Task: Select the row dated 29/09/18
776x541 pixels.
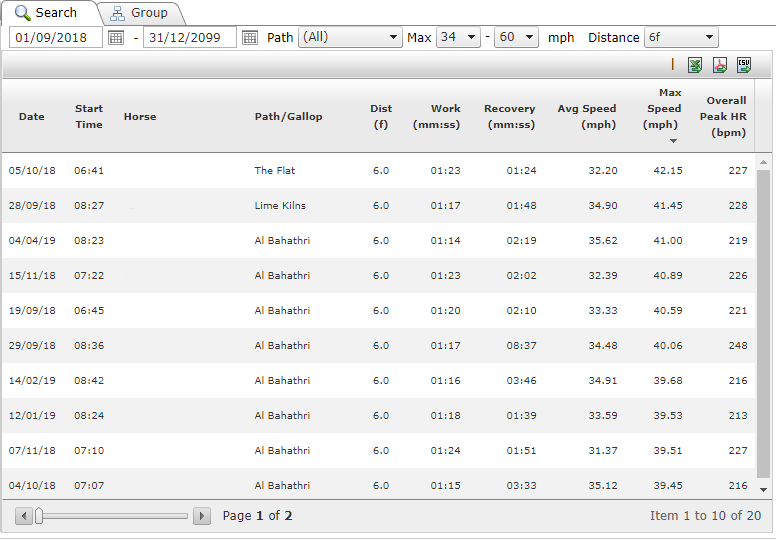Action: point(379,346)
